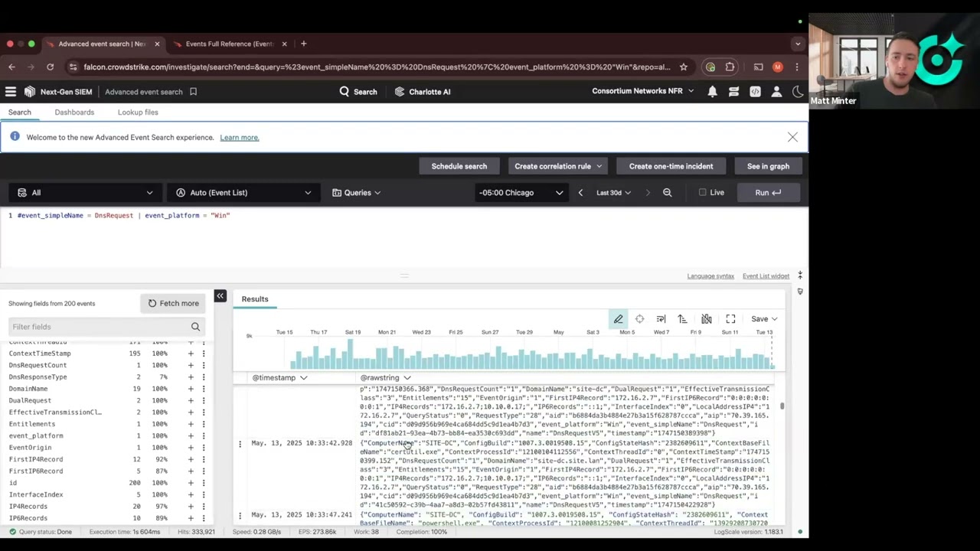The height and width of the screenshot is (551, 980).
Task: Click the sort order icon in results toolbar
Action: tap(682, 319)
